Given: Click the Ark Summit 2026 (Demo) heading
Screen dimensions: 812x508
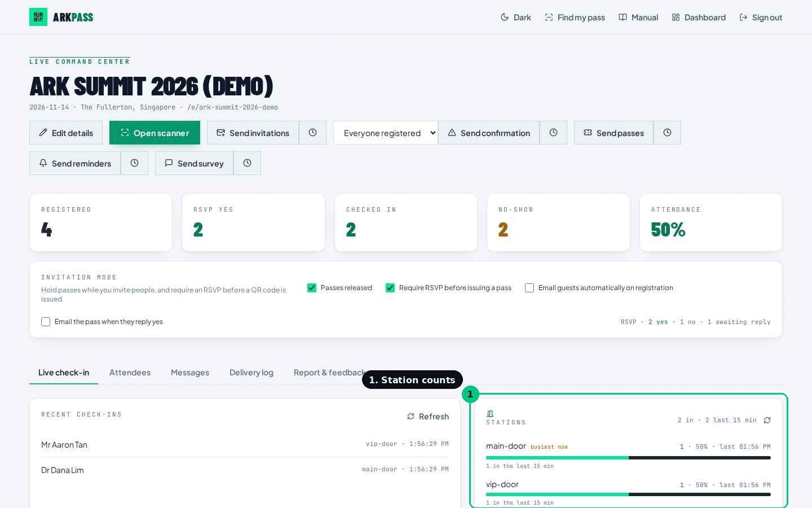Looking at the screenshot, I should 151,86.
